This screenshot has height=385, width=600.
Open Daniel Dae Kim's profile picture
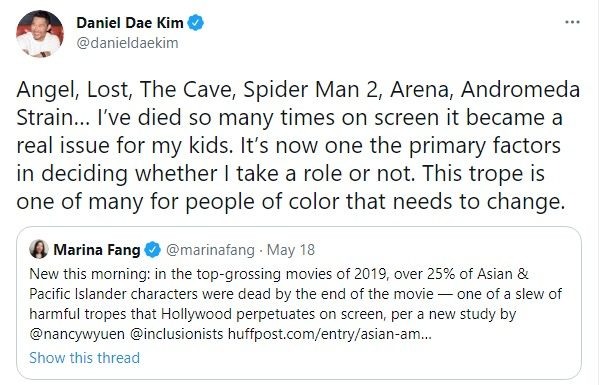coord(40,34)
